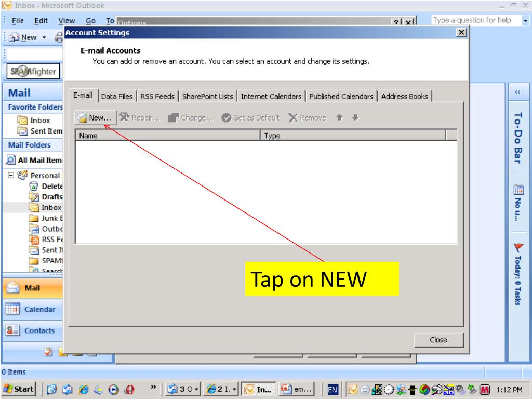Close Account Settings with title bar X
Screen dimensions: 532x399
[461, 33]
